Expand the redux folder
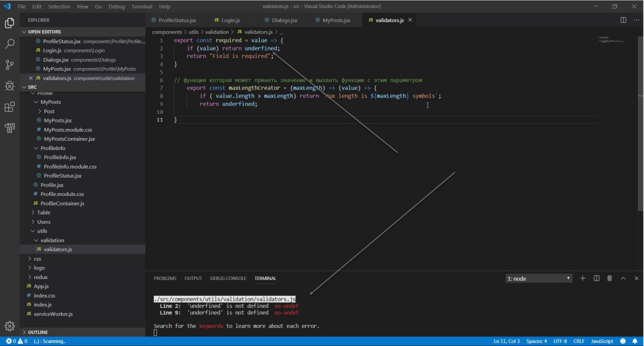This screenshot has height=346, width=644. (x=40, y=277)
